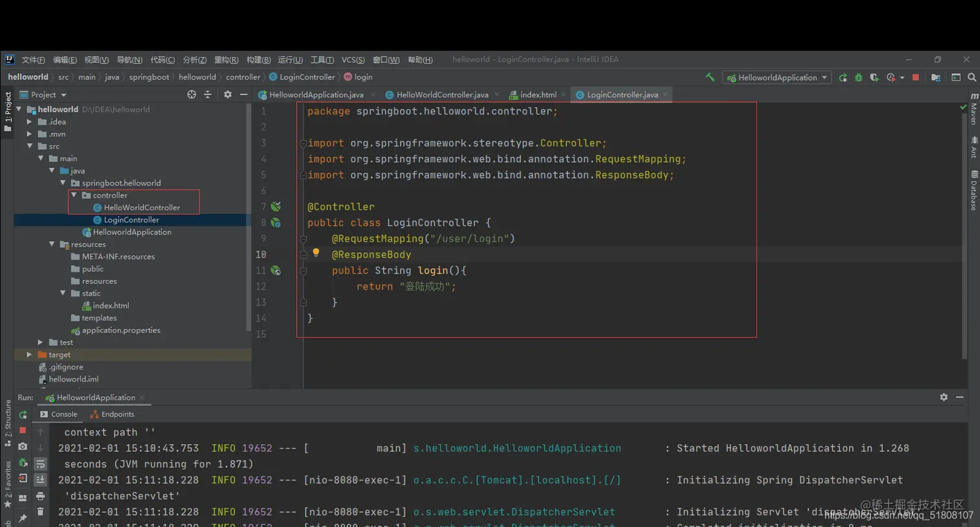The height and width of the screenshot is (527, 980).
Task: Toggle scroll to end in console
Action: [x=40, y=480]
